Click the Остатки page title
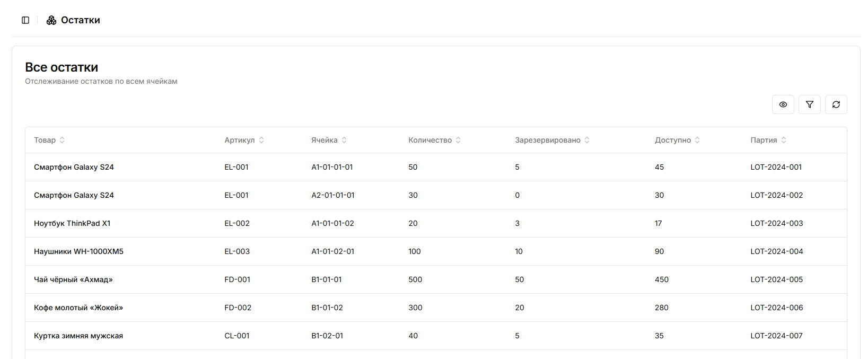The width and height of the screenshot is (868, 359). (x=81, y=20)
